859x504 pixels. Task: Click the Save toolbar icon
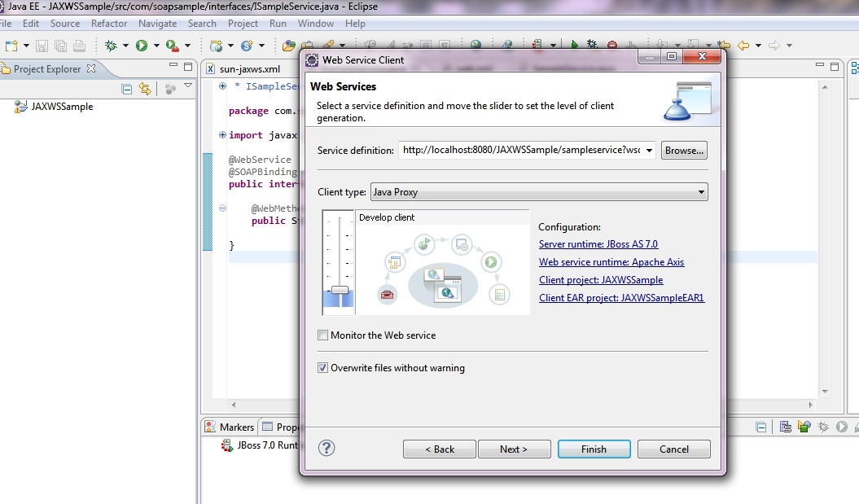tap(42, 46)
